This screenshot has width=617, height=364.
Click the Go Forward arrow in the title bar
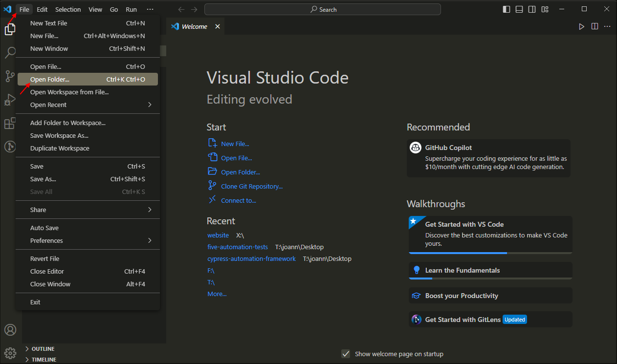click(194, 9)
